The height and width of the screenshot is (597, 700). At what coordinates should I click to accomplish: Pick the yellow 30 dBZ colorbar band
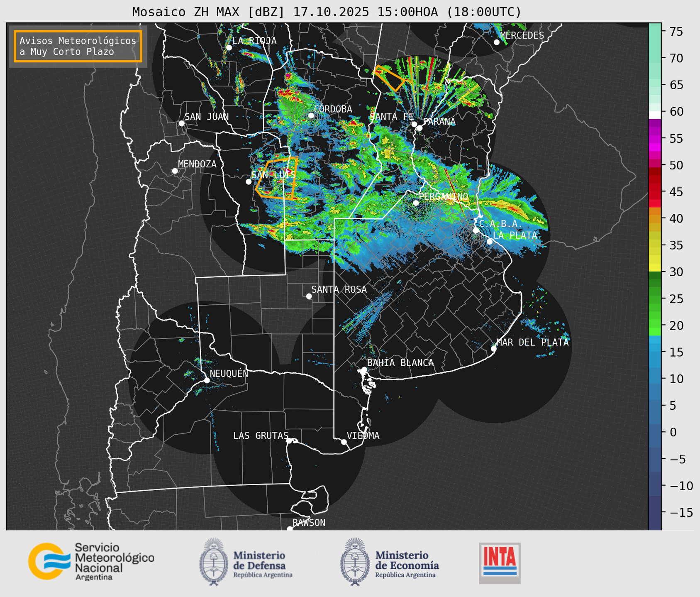[x=654, y=268]
